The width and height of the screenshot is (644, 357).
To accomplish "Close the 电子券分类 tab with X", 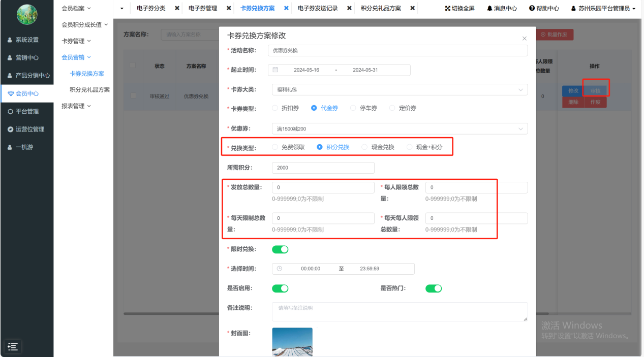I will point(177,8).
